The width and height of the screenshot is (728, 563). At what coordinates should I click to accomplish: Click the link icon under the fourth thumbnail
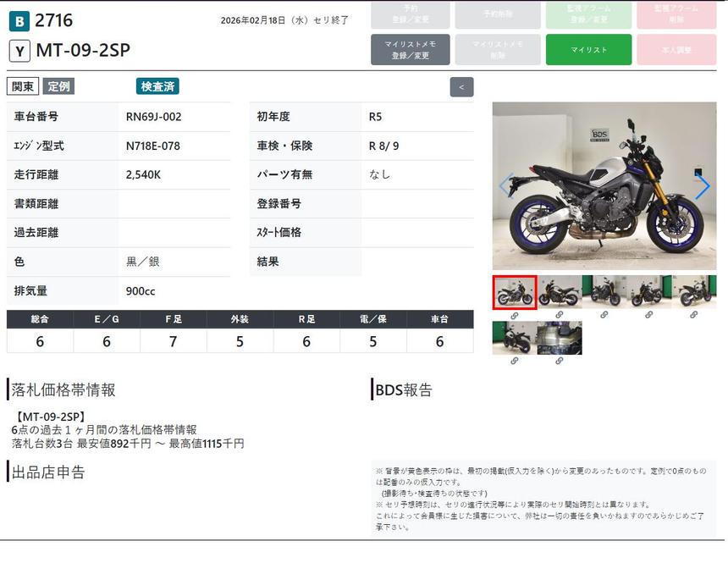(x=648, y=315)
